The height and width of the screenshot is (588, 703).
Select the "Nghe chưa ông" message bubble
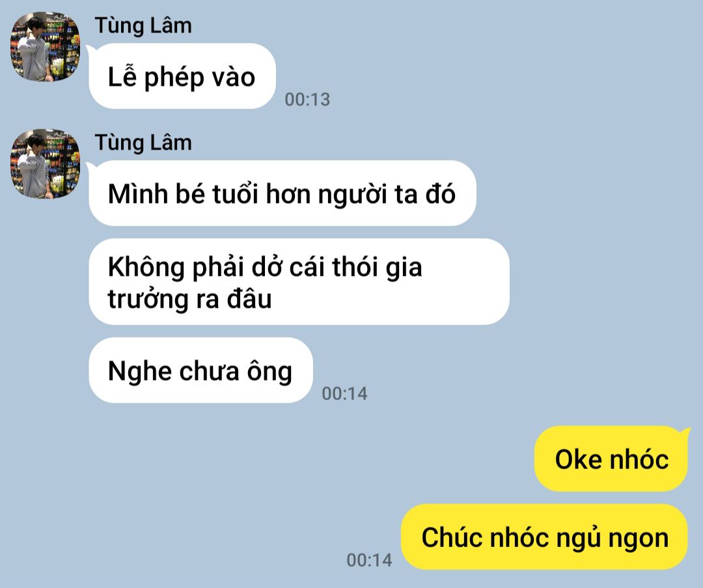click(200, 371)
